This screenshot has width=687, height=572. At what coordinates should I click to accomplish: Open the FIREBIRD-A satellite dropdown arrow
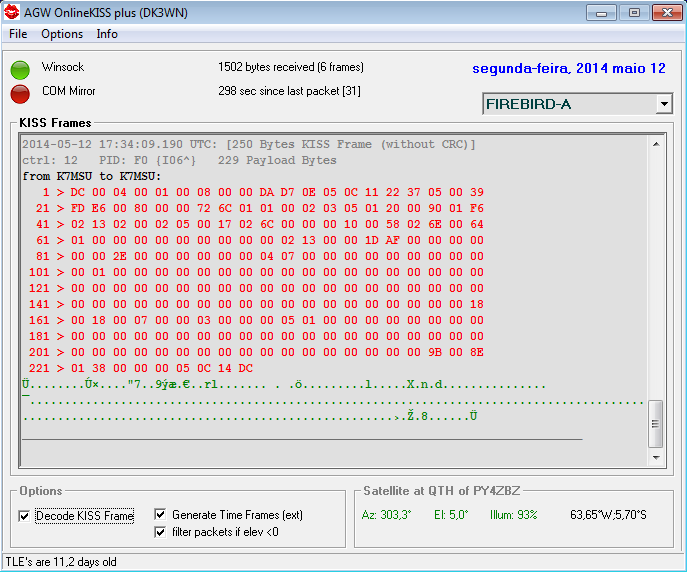(x=664, y=104)
